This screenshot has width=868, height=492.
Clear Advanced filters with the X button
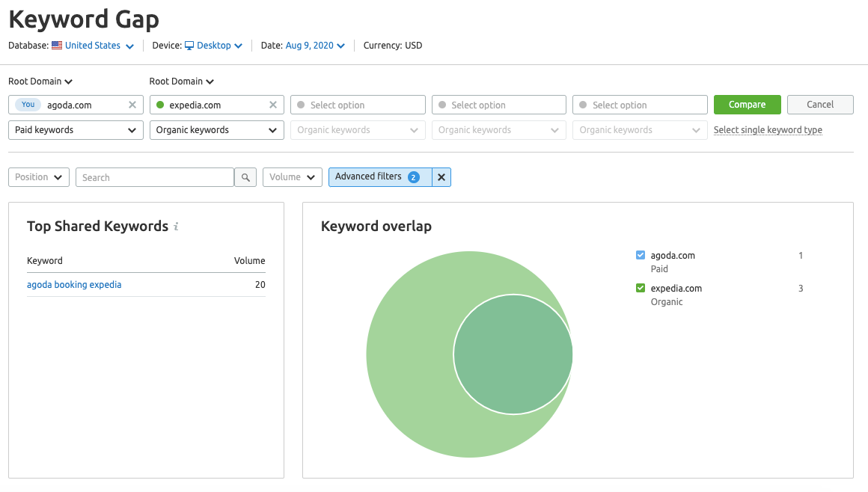441,177
